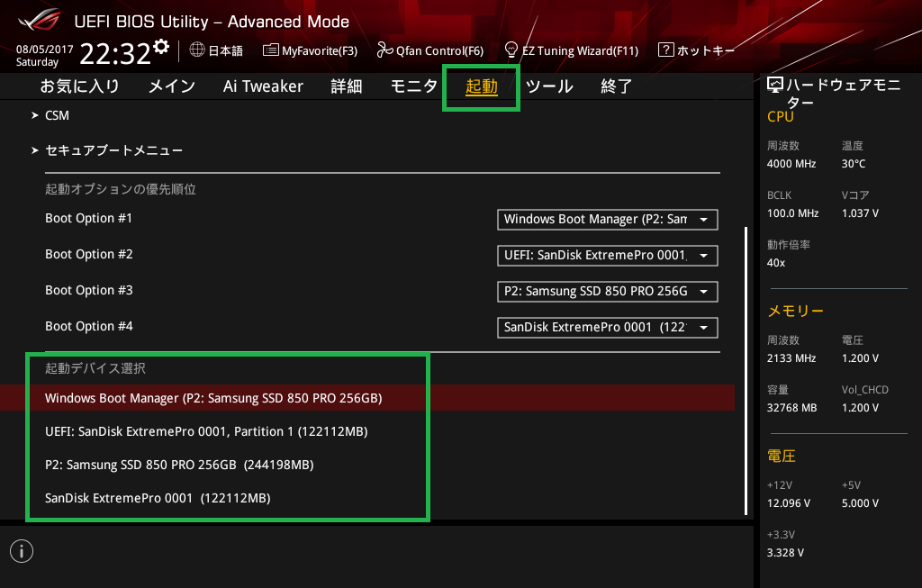Click the gear settings icon beside the clock
Image resolution: width=922 pixels, height=588 pixels.
(x=161, y=47)
